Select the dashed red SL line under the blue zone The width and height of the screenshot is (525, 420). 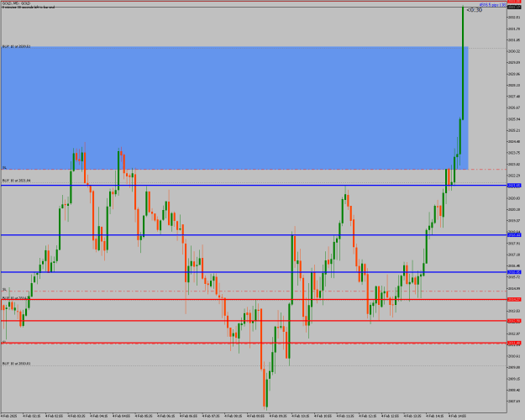[x=254, y=170]
